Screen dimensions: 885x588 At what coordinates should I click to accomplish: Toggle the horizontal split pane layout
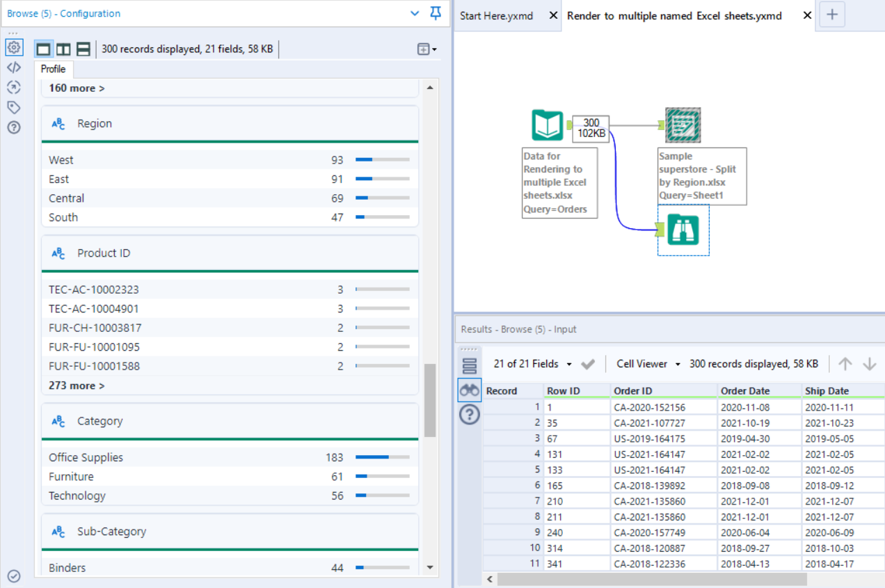click(x=83, y=49)
